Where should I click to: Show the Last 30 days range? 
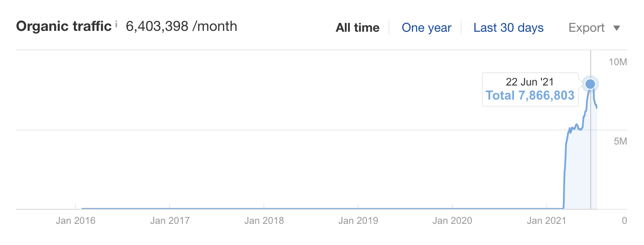[508, 28]
